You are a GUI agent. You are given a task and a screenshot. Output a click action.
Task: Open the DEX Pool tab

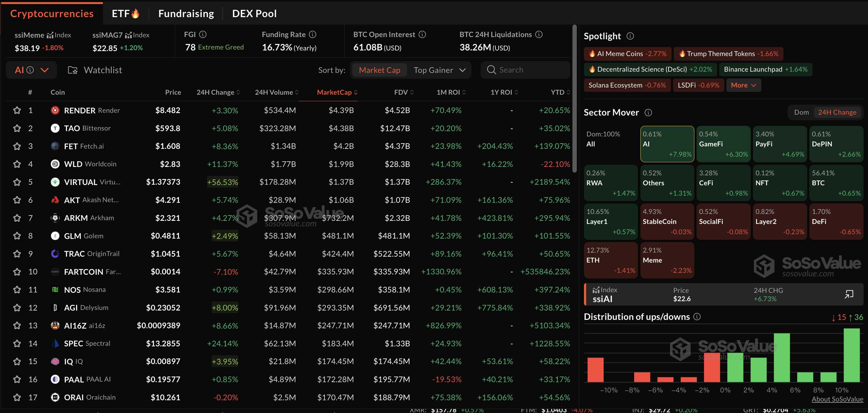254,13
